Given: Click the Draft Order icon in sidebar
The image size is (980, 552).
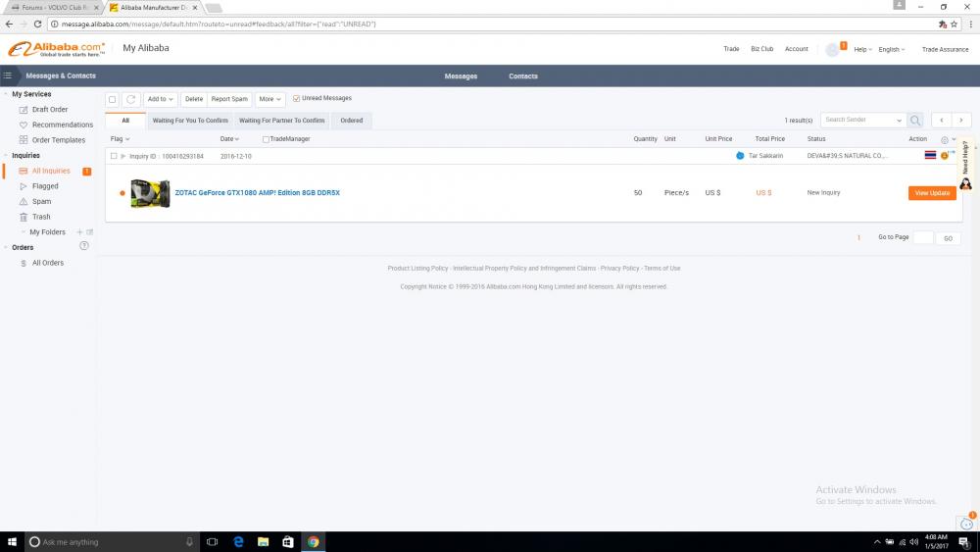Looking at the screenshot, I should [x=24, y=110].
